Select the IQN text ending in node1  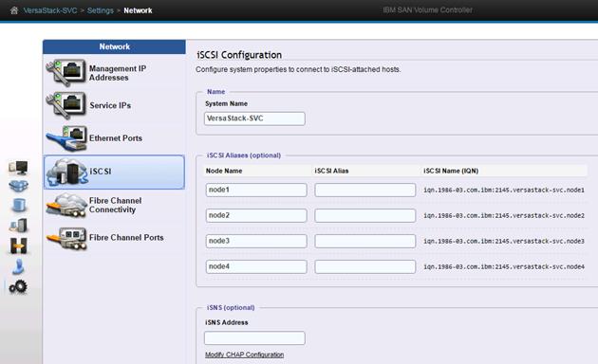(504, 190)
